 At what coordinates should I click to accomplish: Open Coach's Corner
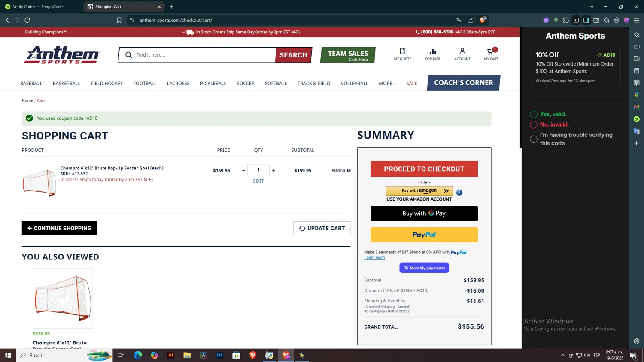click(x=463, y=83)
